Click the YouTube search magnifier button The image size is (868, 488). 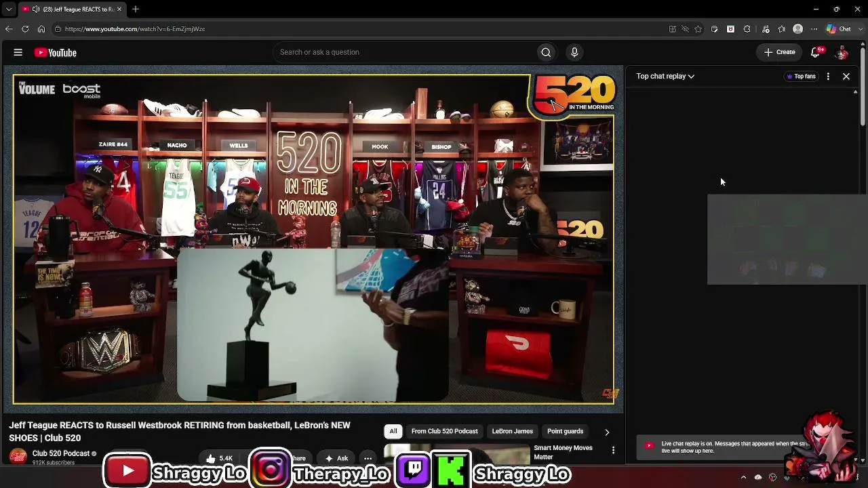coord(546,52)
